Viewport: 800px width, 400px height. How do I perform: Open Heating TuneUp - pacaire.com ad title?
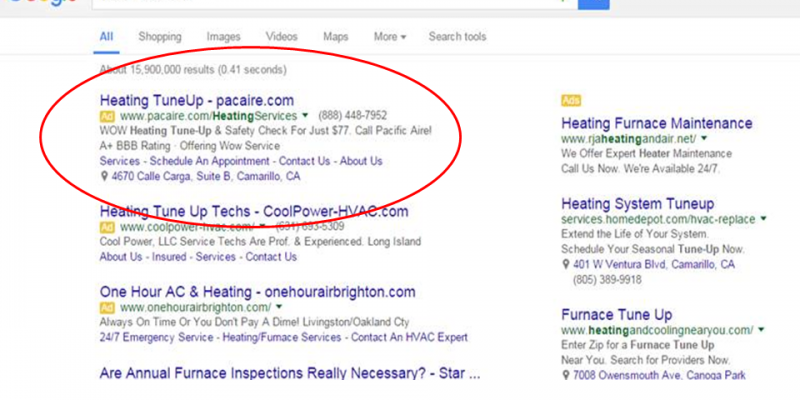196,100
